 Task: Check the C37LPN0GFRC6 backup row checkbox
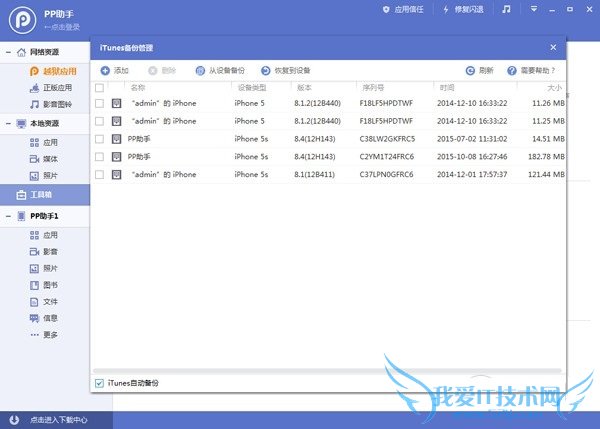(99, 175)
